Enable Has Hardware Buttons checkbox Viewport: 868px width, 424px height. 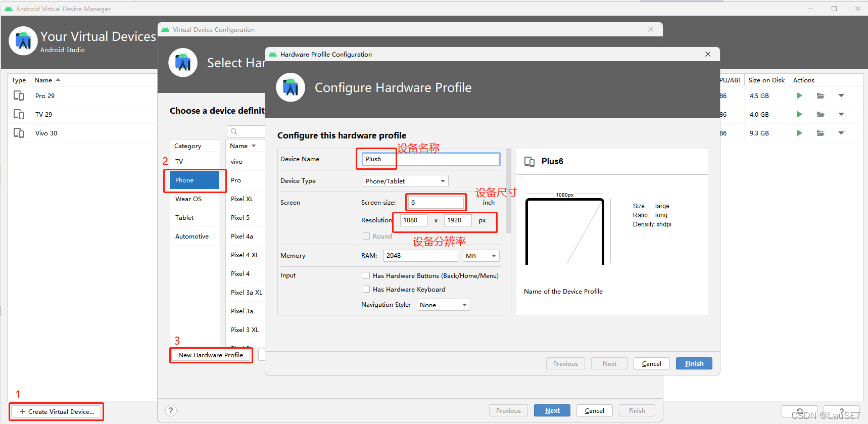click(366, 275)
